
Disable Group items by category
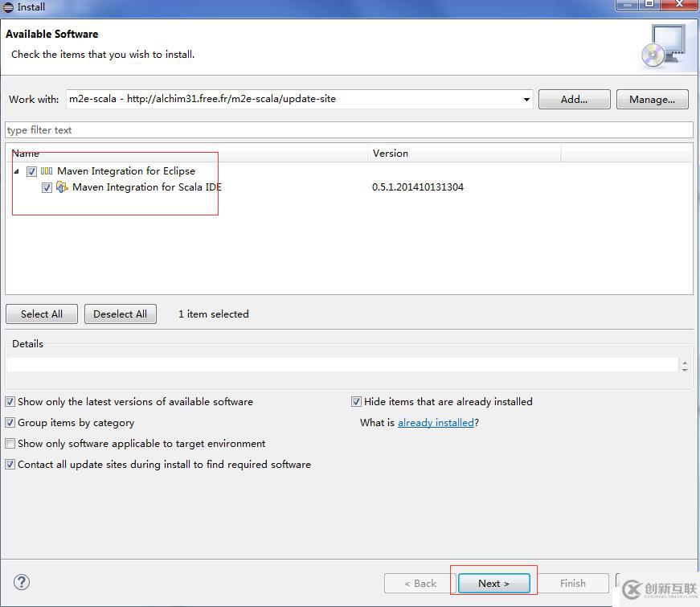[10, 423]
